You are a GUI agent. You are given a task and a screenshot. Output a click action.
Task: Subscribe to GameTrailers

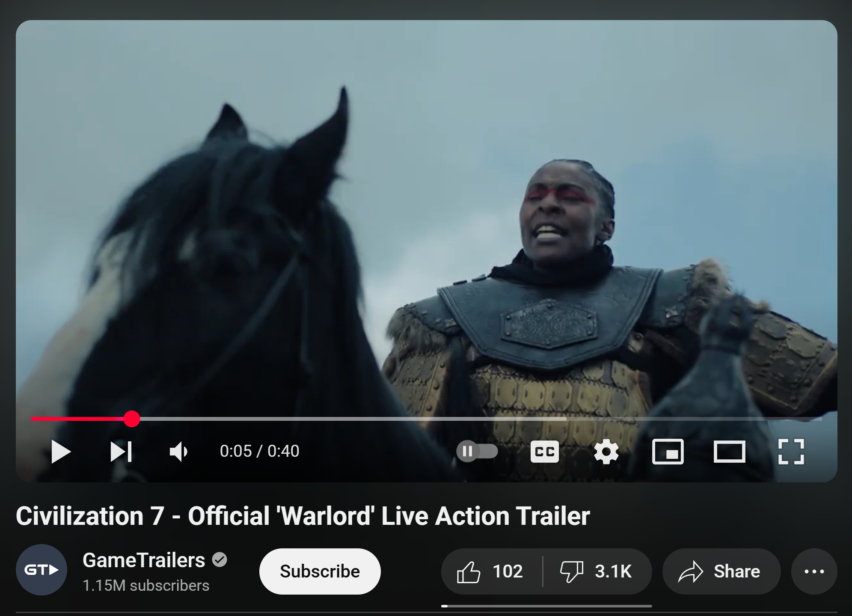tap(320, 571)
